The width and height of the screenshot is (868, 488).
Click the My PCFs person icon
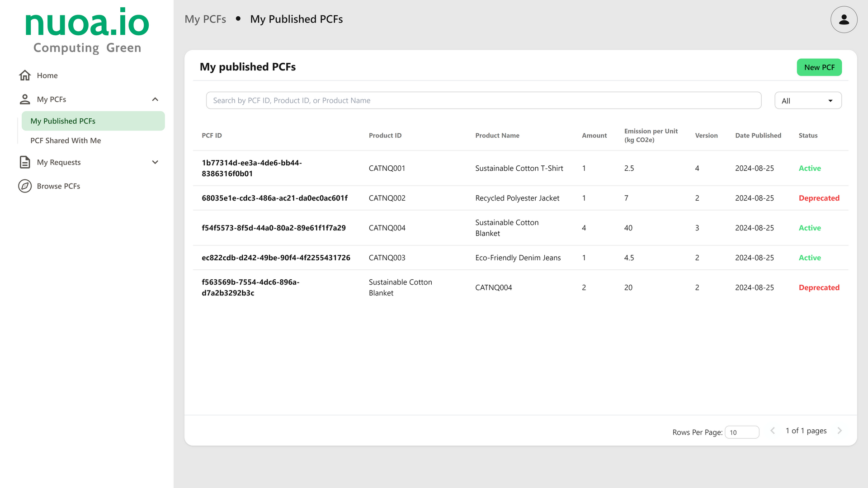click(x=25, y=99)
